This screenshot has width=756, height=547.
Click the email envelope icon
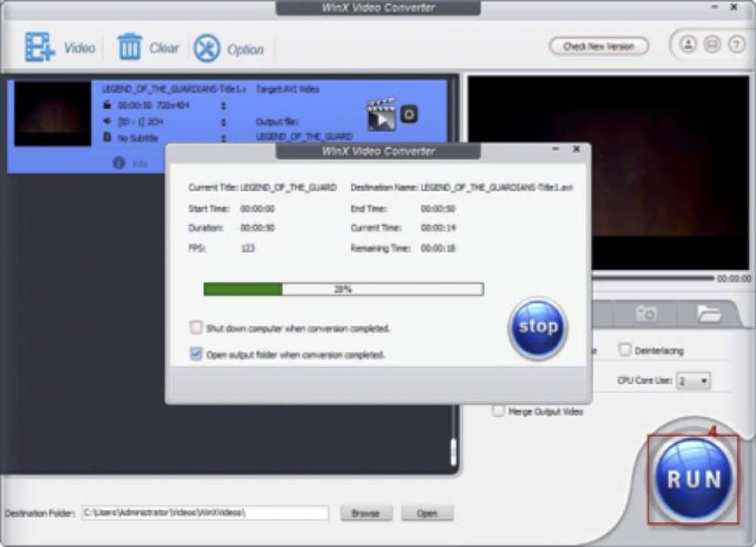pos(712,45)
